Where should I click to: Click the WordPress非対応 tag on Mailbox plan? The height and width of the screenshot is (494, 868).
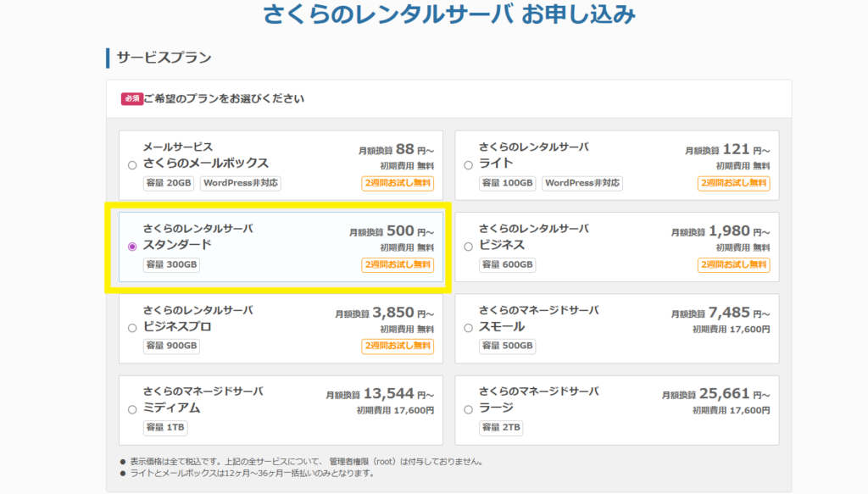coord(240,183)
